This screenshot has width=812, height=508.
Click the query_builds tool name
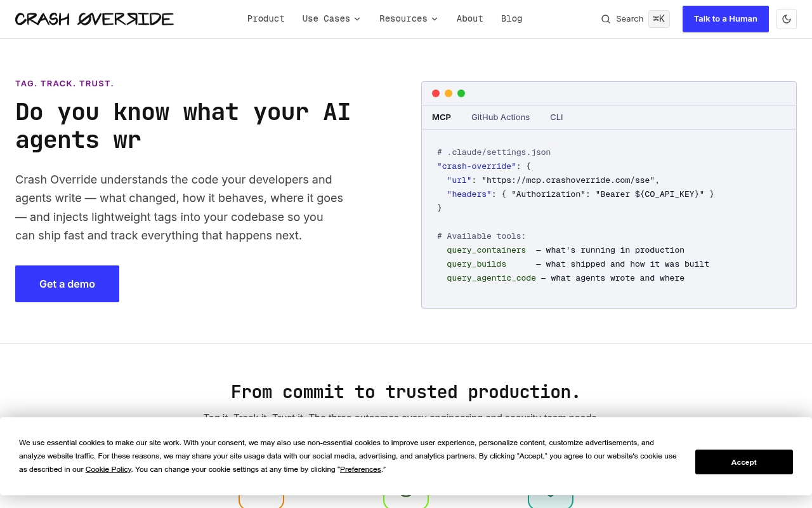coord(476,264)
